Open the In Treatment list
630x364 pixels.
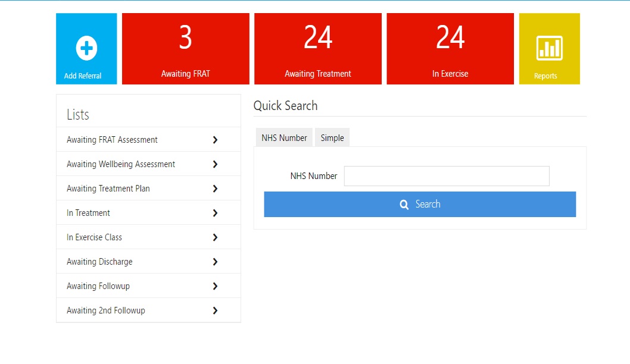(148, 213)
